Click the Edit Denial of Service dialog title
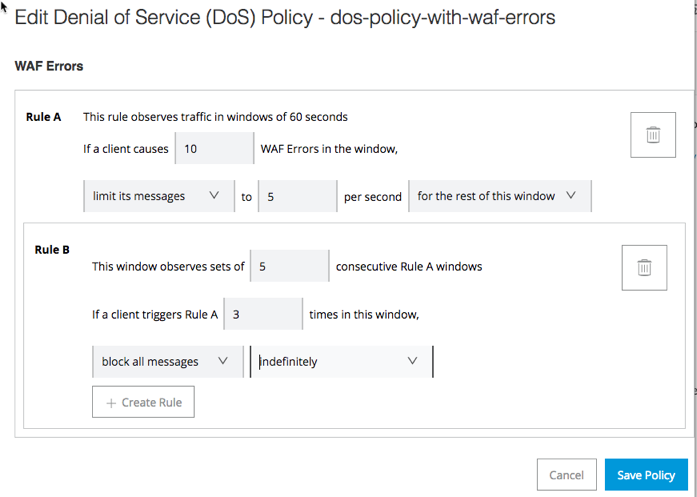Viewport: 697px width, 497px height. click(x=285, y=18)
